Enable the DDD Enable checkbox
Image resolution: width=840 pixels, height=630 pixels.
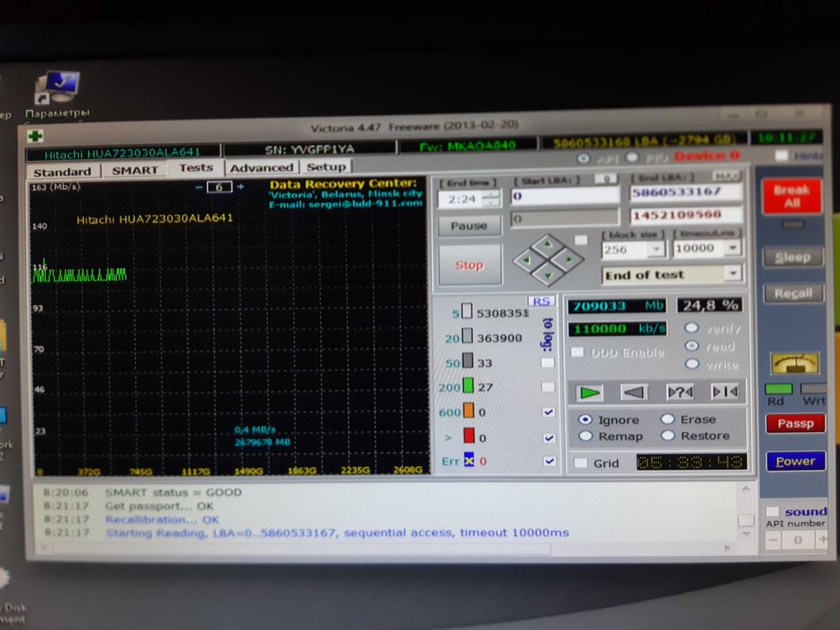pos(577,352)
